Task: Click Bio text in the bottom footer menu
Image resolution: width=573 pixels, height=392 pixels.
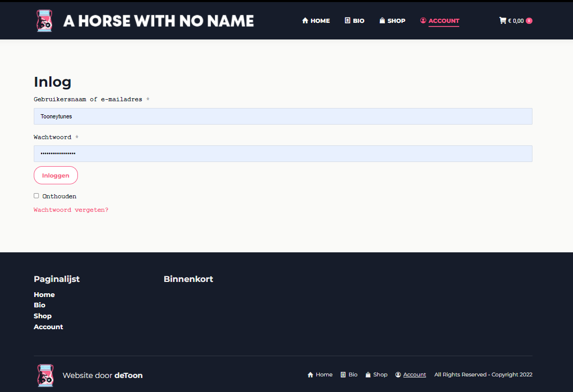Action: pyautogui.click(x=353, y=375)
